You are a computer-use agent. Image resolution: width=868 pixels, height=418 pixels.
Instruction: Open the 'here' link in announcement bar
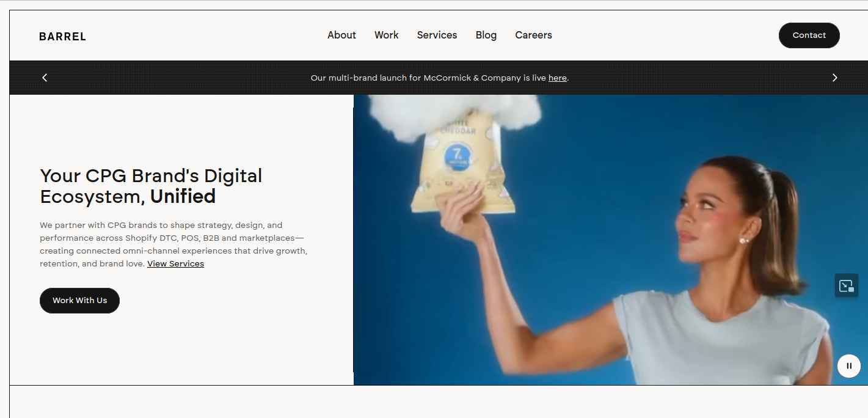557,78
